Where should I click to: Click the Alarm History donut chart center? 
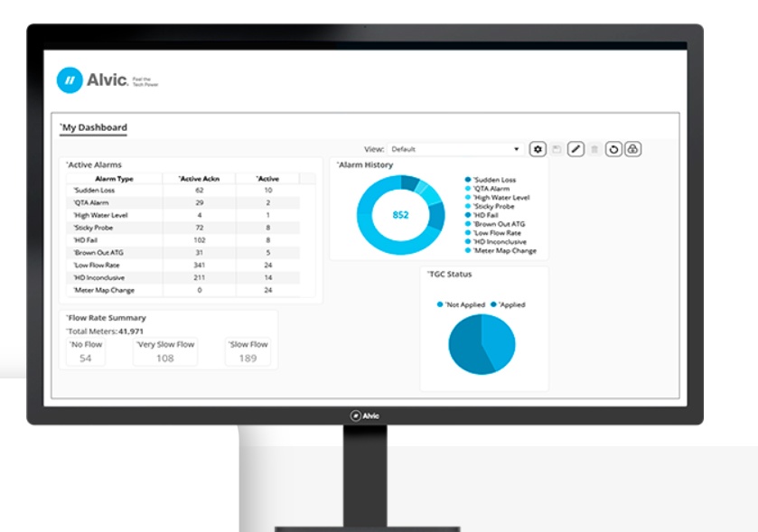coord(400,215)
